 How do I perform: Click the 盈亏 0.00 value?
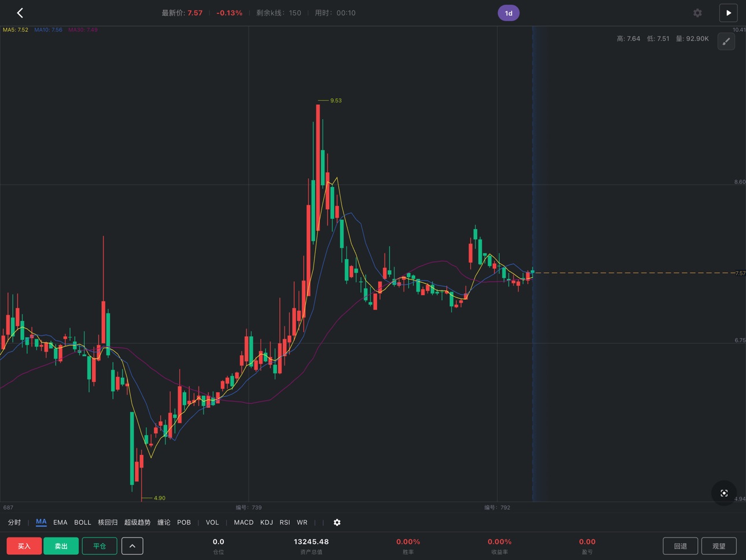tap(587, 542)
